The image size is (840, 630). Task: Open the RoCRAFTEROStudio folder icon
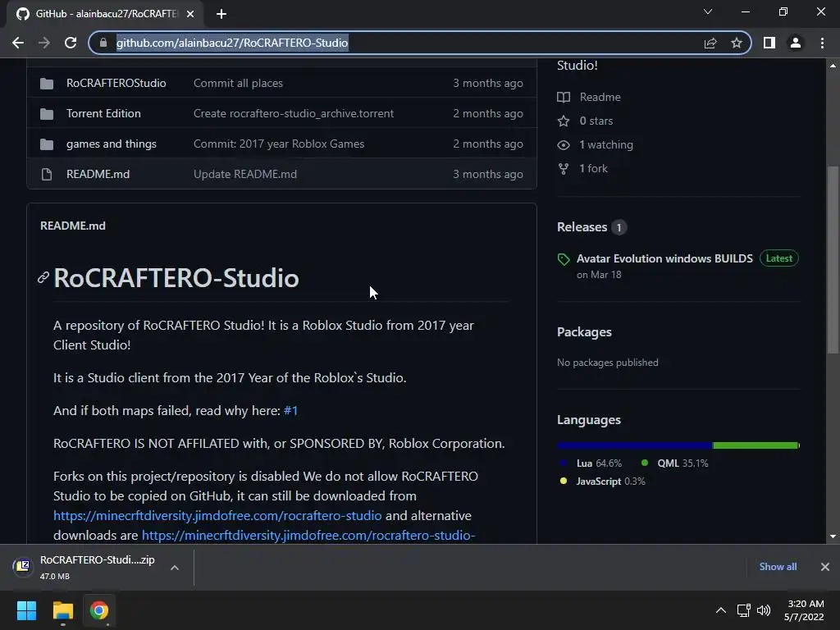(x=47, y=84)
